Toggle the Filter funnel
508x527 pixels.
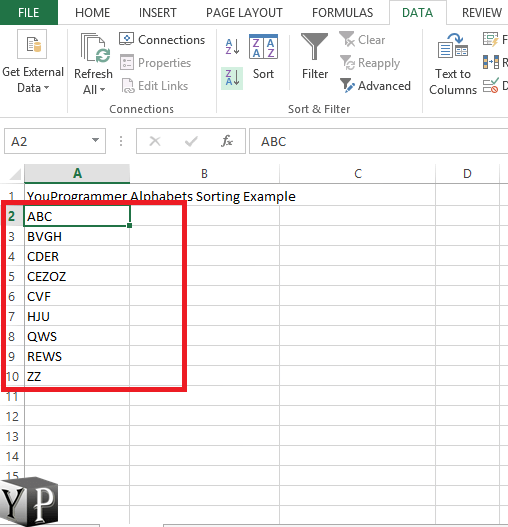pyautogui.click(x=315, y=56)
